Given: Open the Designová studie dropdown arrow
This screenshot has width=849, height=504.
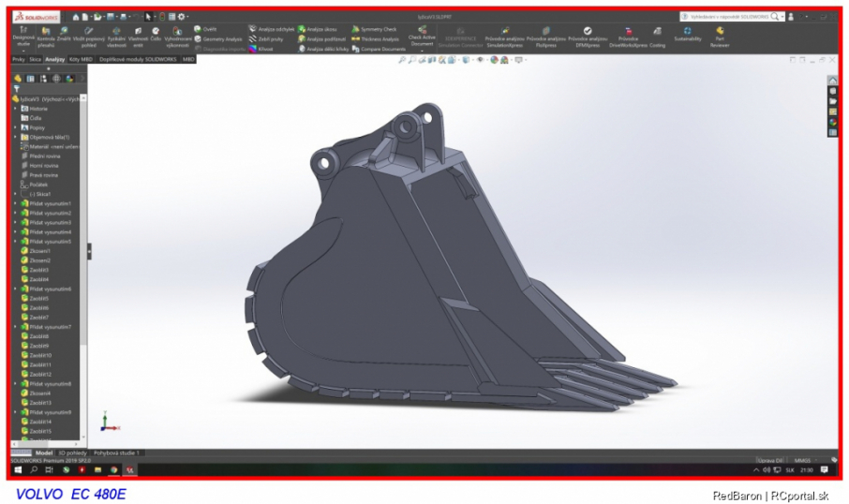Looking at the screenshot, I should point(23,51).
